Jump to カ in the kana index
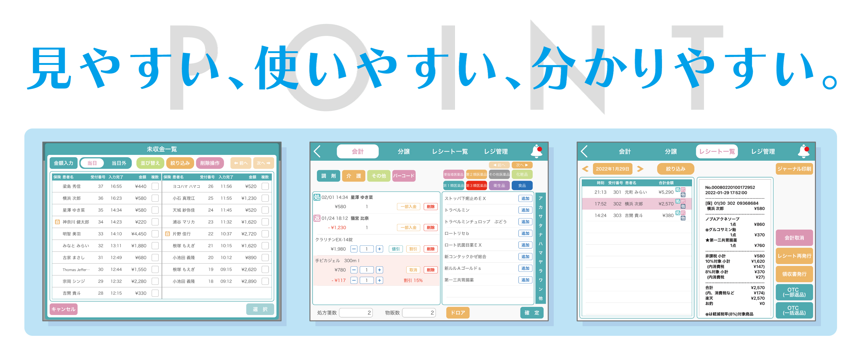 (x=540, y=207)
